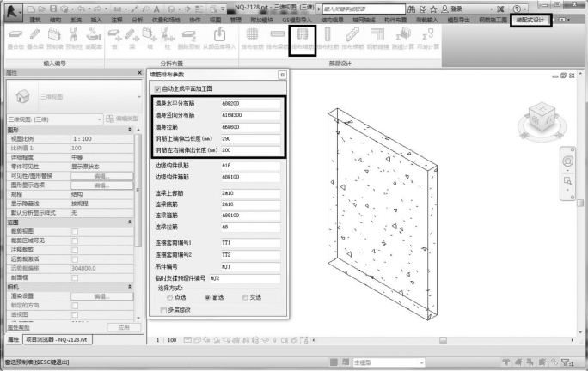Image resolution: width=588 pixels, height=371 pixels.
Task: Open the 建筑 ribbon tab
Action: point(35,20)
